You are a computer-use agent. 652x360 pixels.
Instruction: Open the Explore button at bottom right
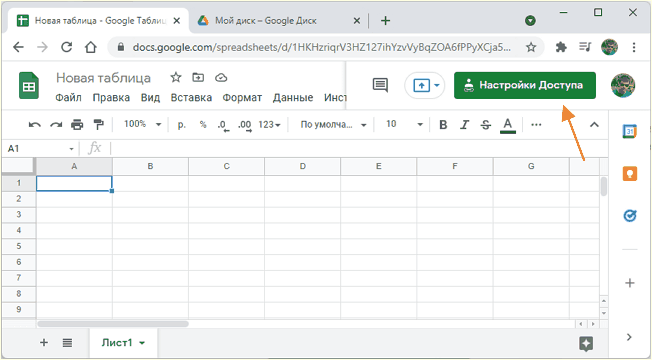click(x=586, y=344)
